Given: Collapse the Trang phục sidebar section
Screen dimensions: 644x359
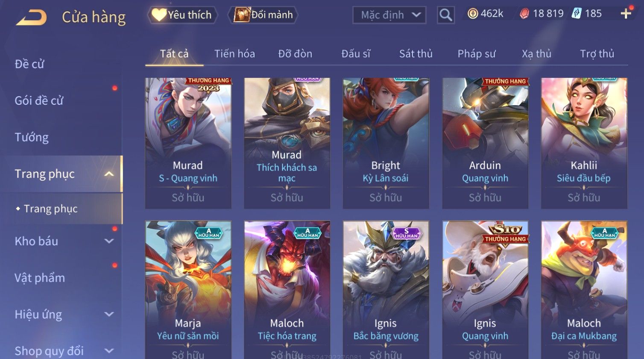Looking at the screenshot, I should (x=109, y=174).
